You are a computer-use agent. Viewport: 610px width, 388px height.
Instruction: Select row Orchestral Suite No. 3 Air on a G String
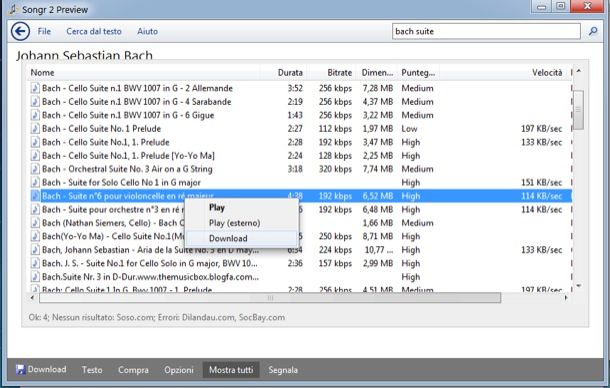click(300, 169)
